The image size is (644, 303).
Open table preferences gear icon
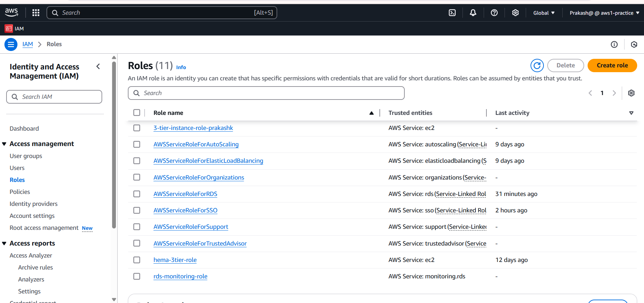[631, 93]
